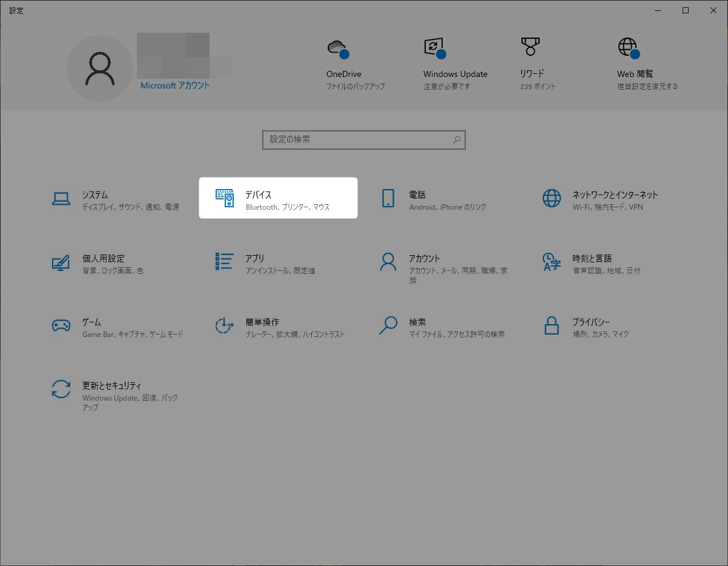Click the 簡単操作 accessibility icon

coord(225,325)
